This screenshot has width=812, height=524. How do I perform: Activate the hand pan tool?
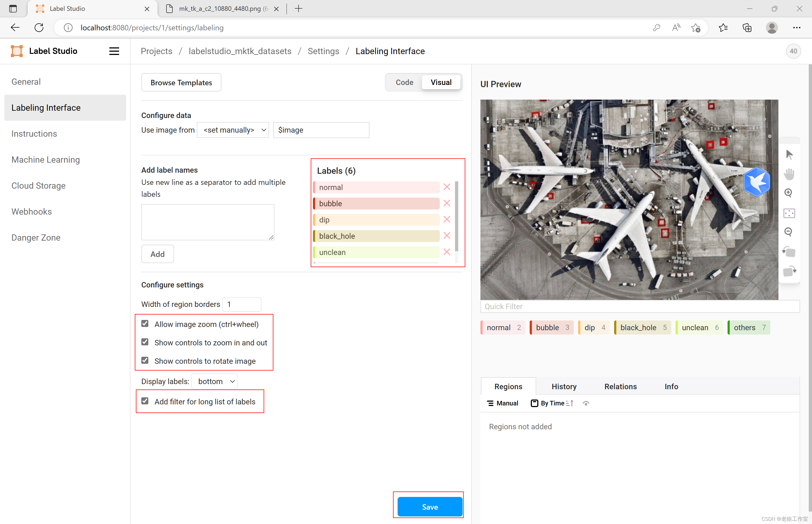pyautogui.click(x=789, y=174)
